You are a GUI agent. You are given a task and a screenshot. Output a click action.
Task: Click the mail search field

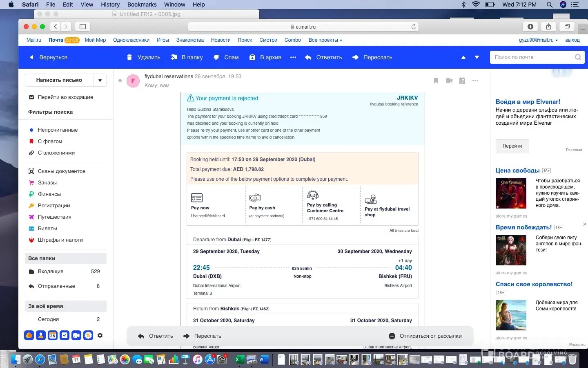pos(532,57)
